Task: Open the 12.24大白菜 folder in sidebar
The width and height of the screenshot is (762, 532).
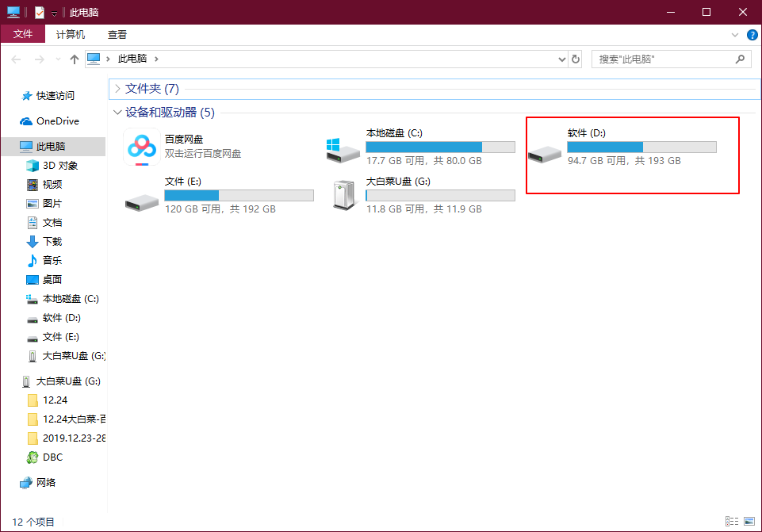Action: pyautogui.click(x=74, y=419)
